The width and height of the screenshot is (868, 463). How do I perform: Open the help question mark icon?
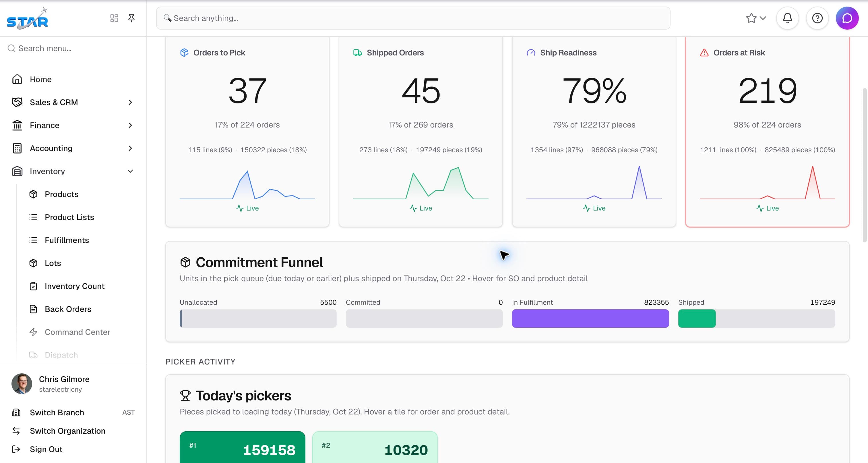coord(817,18)
